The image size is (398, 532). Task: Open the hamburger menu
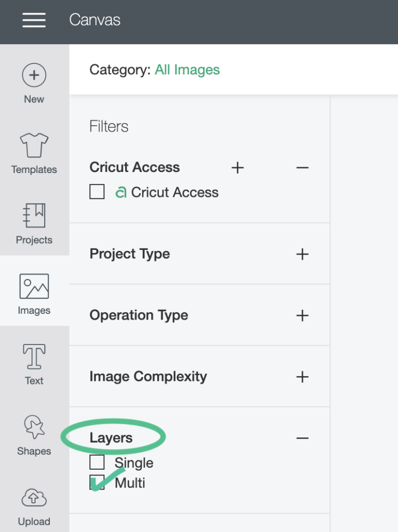34,20
